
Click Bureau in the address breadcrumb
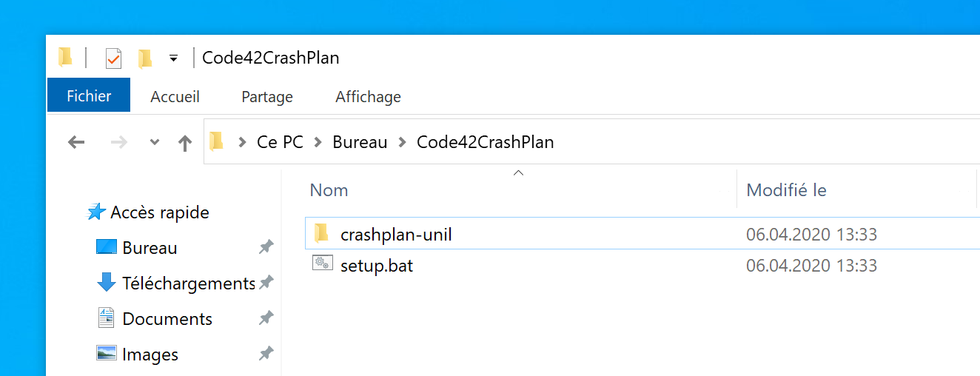point(360,142)
